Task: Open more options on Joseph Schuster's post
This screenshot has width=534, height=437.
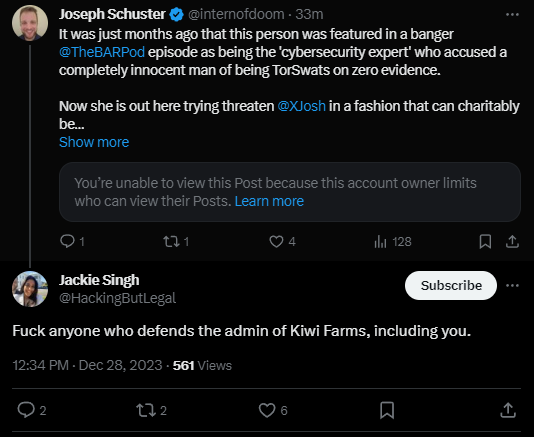Action: [512, 14]
